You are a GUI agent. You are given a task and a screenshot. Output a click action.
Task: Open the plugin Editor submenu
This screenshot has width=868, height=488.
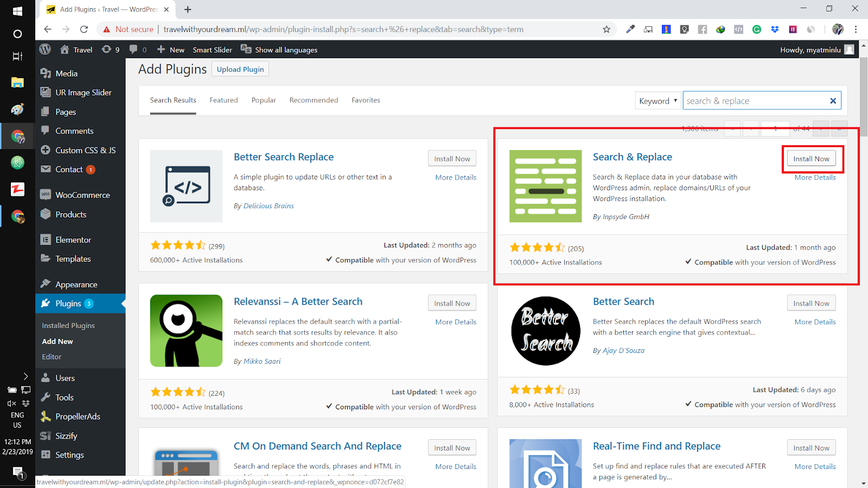(x=52, y=357)
